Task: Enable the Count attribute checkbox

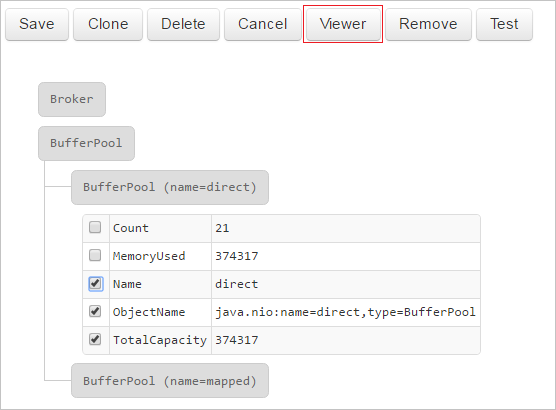Action: click(95, 227)
